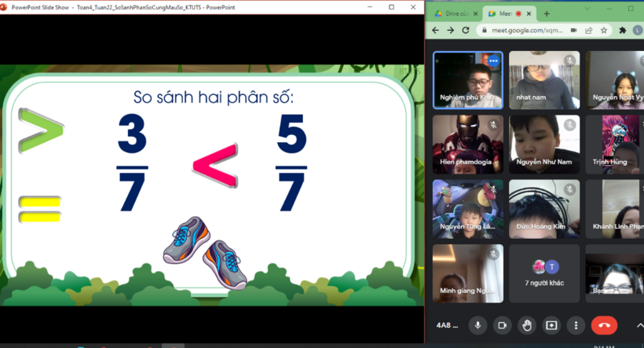
Task: Click the pink less-than sign on slide
Action: (x=214, y=165)
